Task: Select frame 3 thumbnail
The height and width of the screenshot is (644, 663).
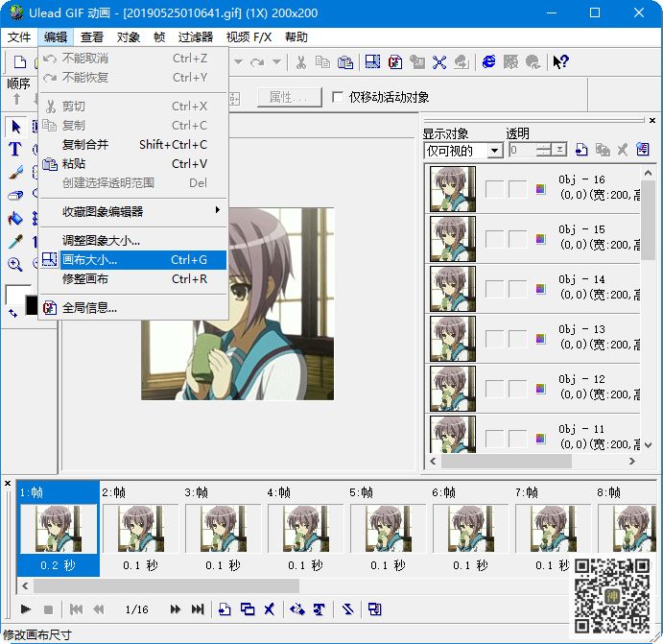Action: (x=224, y=528)
